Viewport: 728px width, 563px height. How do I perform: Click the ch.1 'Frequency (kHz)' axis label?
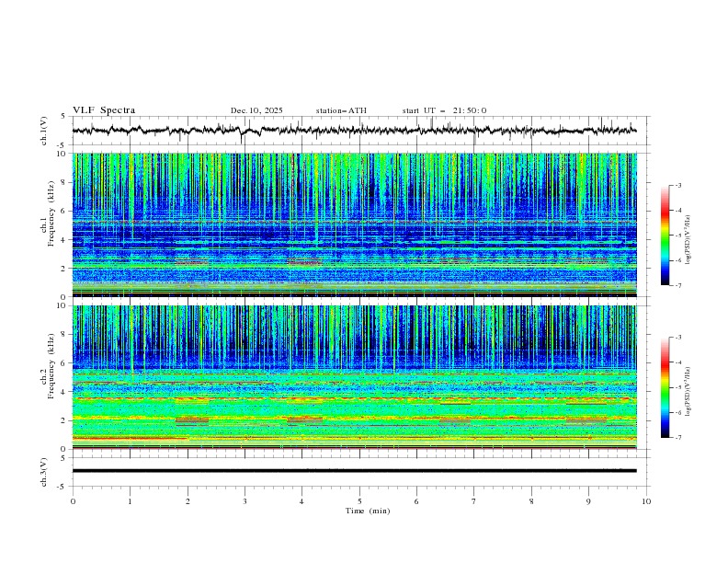pos(51,213)
